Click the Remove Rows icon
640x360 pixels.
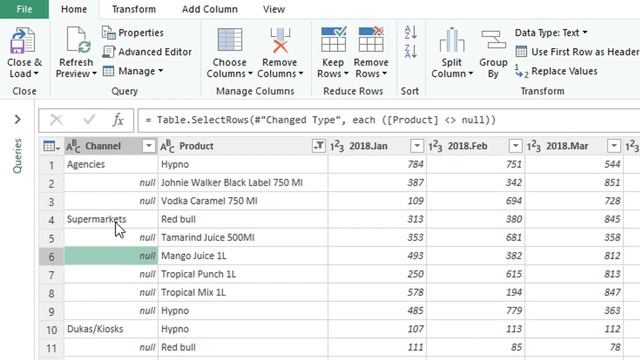pyautogui.click(x=371, y=40)
